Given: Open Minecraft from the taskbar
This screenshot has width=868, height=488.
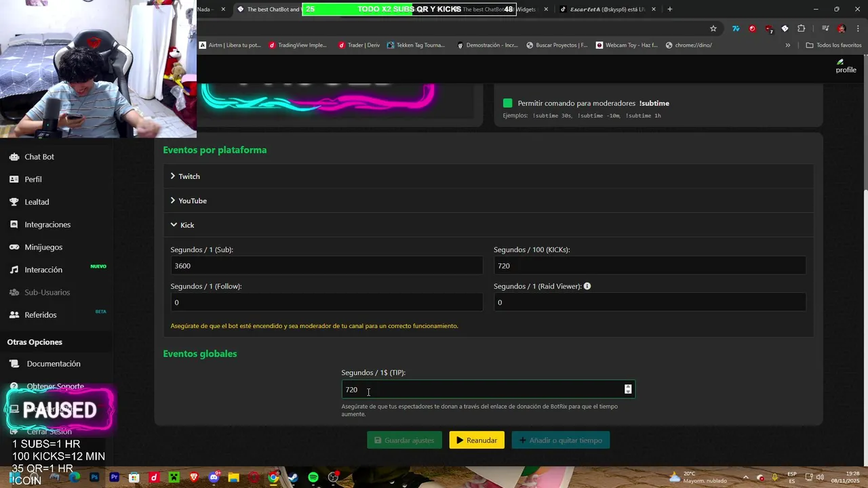Looking at the screenshot, I should pos(174,477).
